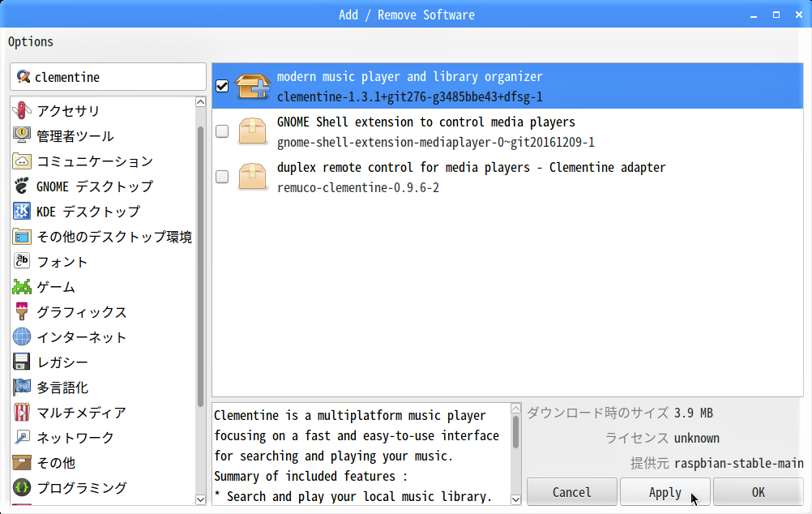Select the GNOME デスクトップ foot icon
The image size is (812, 514).
(x=22, y=186)
